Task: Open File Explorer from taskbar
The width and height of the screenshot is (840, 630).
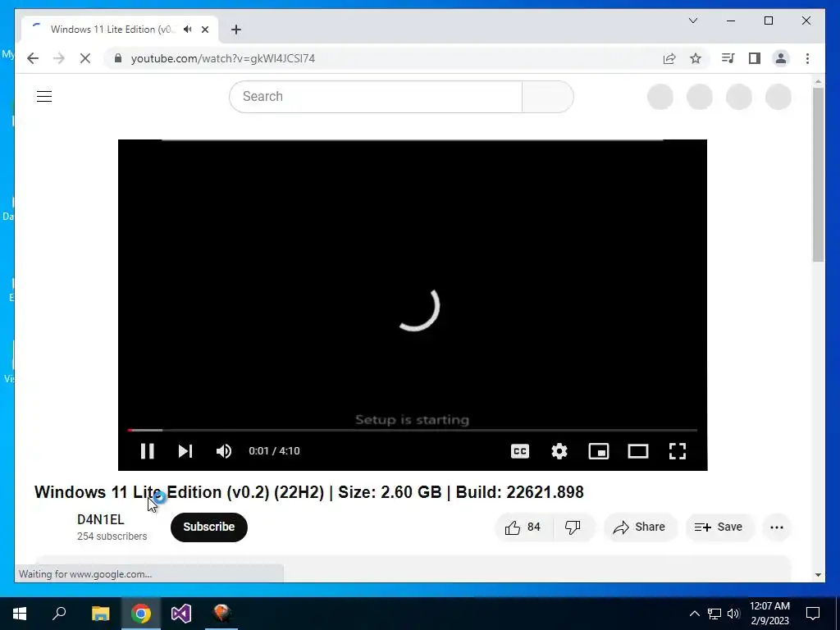Action: pos(100,614)
